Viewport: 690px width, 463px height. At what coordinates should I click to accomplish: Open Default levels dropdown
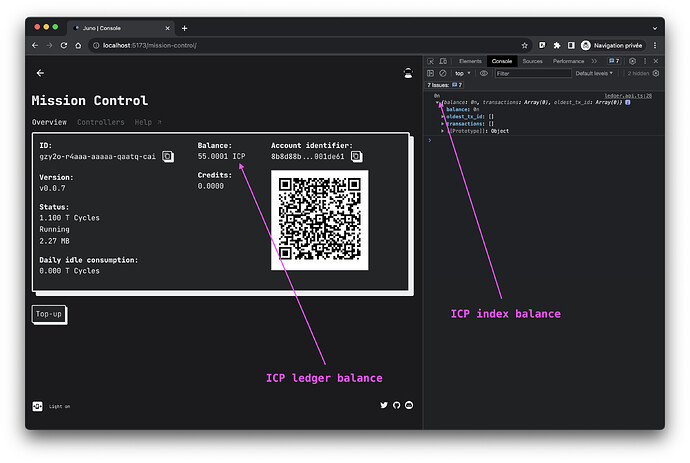(594, 73)
